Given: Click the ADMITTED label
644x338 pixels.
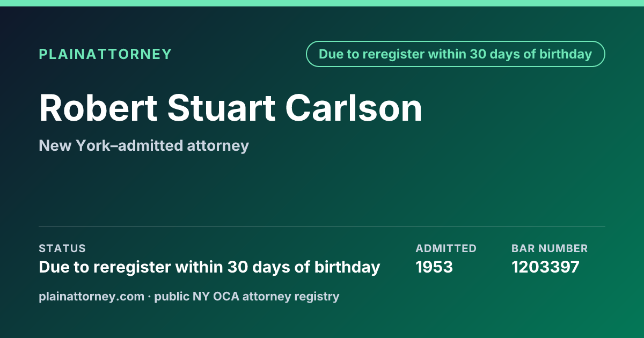Looking at the screenshot, I should pos(446,248).
